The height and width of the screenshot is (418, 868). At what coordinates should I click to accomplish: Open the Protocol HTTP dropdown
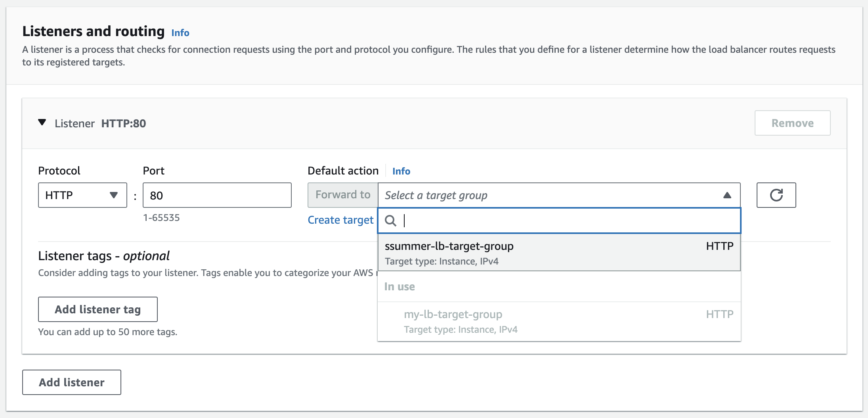[x=82, y=195]
